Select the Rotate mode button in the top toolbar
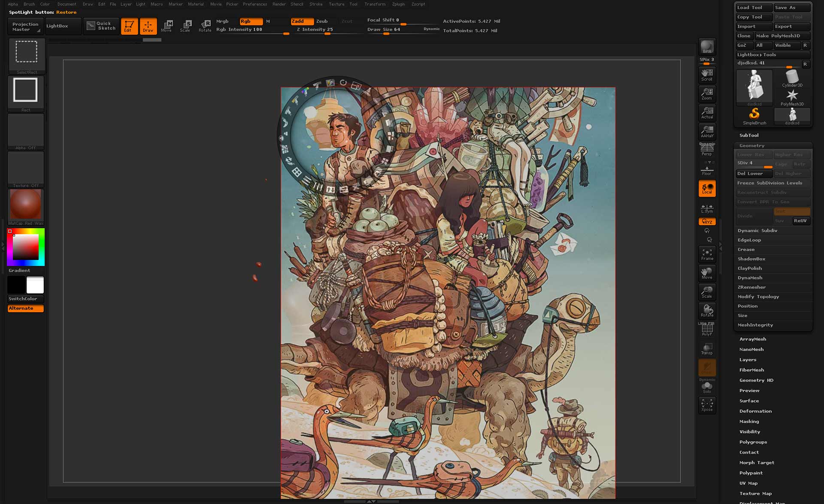 205,26
